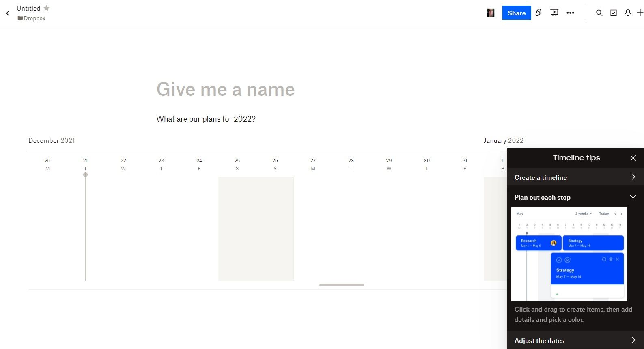Click the 'Give me a name' title field
644x349 pixels.
(226, 89)
